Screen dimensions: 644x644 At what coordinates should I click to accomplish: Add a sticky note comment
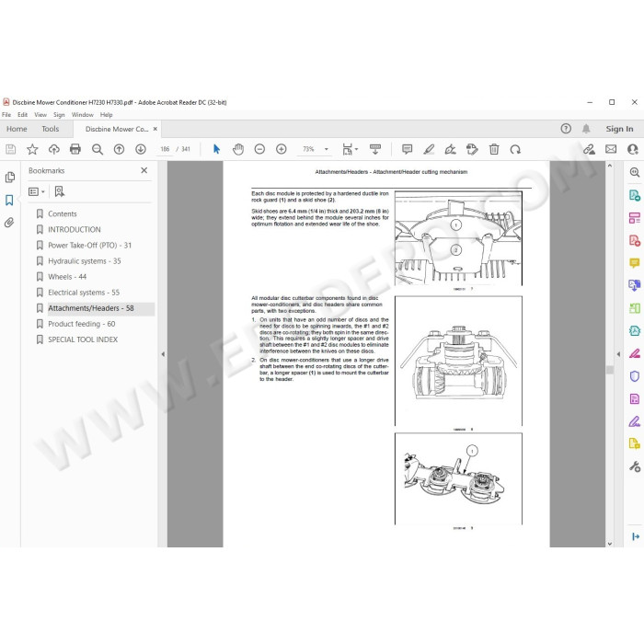click(407, 149)
